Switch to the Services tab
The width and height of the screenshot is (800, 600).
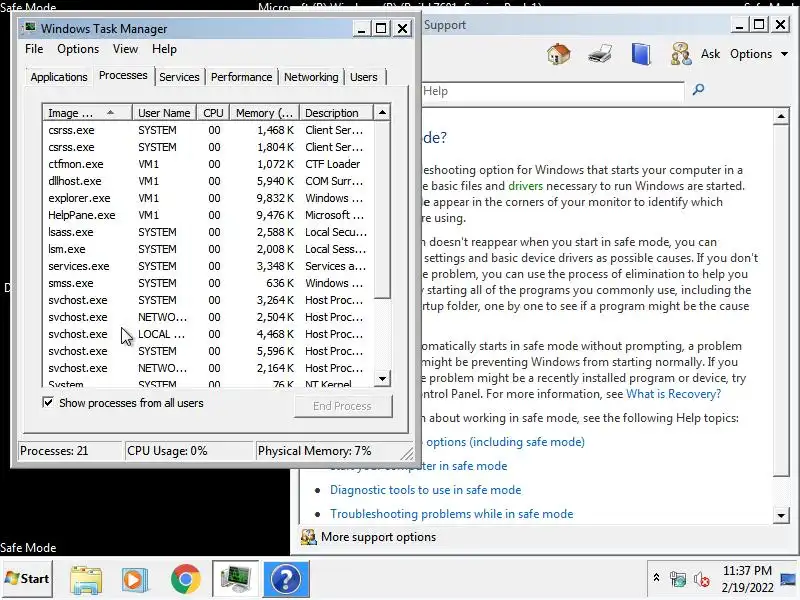pos(179,77)
